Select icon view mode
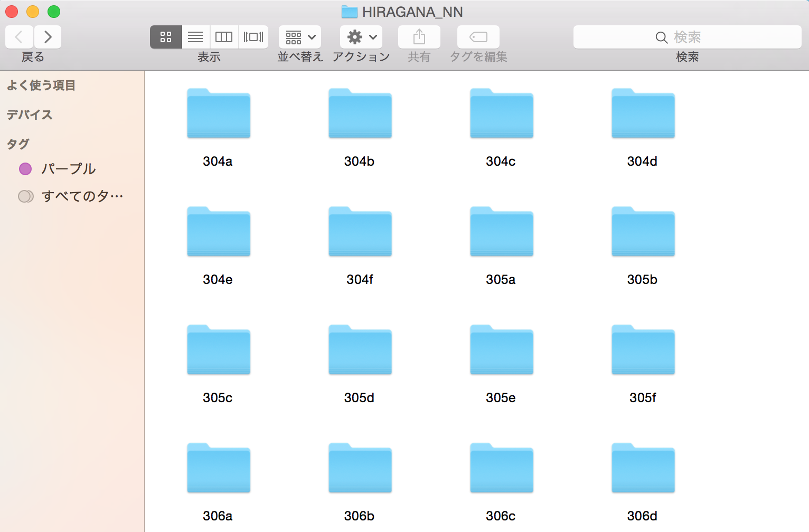809x532 pixels. pyautogui.click(x=166, y=37)
